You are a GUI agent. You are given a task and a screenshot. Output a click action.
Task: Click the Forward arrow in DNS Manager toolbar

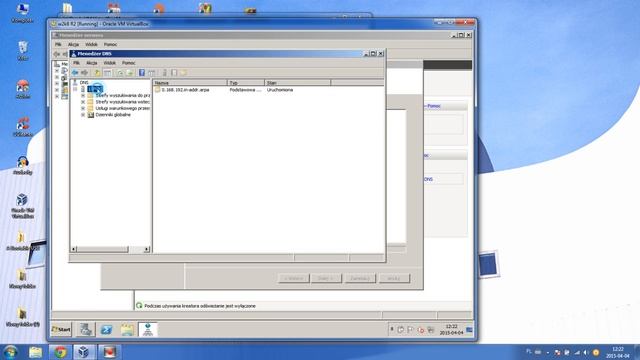(84, 73)
